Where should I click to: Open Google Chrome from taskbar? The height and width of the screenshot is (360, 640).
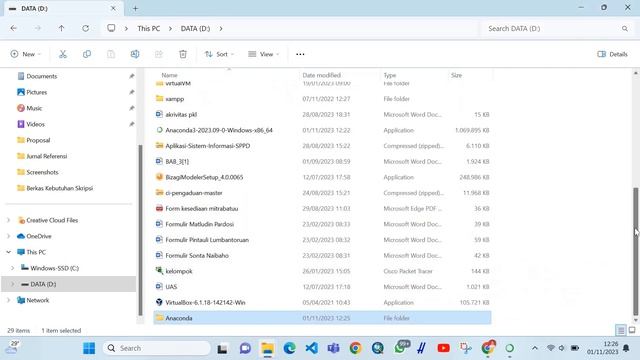pyautogui.click(x=356, y=348)
